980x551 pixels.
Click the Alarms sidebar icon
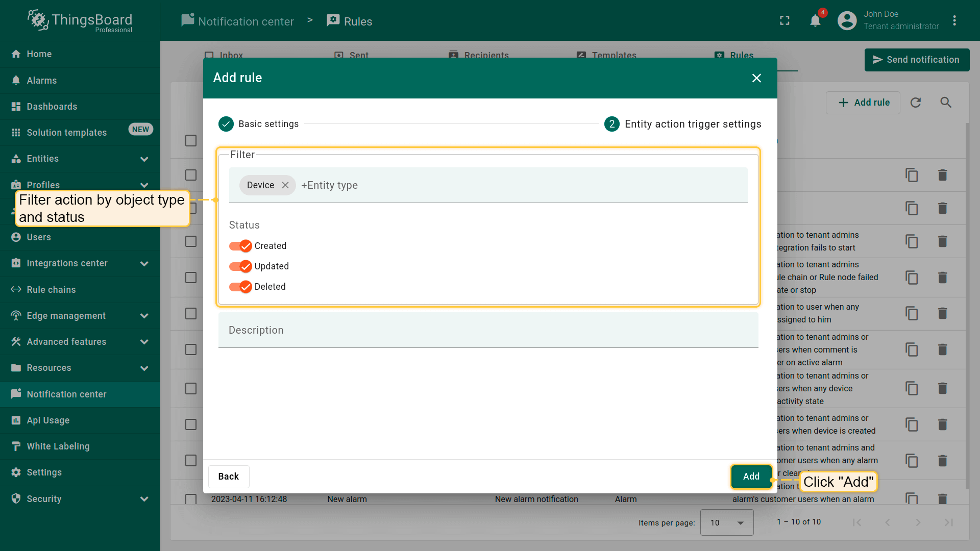(16, 80)
